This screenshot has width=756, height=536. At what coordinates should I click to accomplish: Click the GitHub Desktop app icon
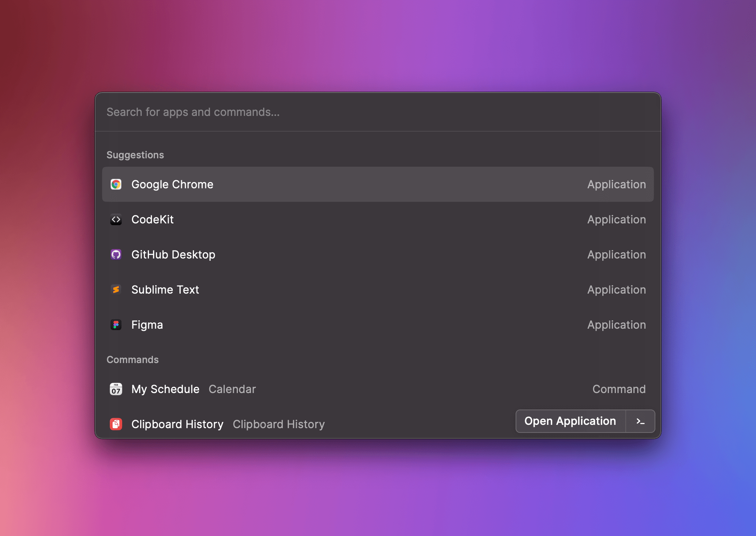pyautogui.click(x=116, y=254)
